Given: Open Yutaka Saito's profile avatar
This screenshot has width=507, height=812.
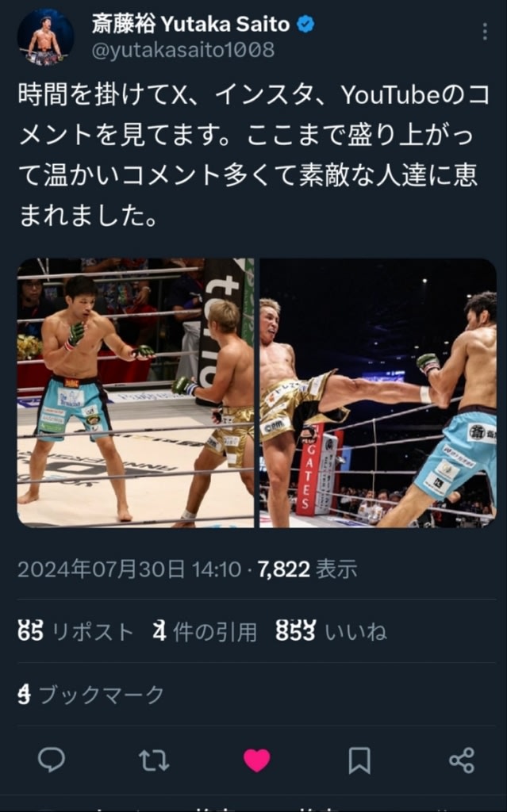Looking at the screenshot, I should [45, 36].
